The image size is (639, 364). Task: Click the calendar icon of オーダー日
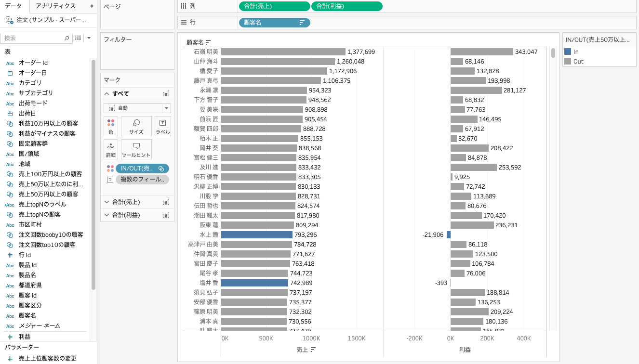[x=10, y=73]
